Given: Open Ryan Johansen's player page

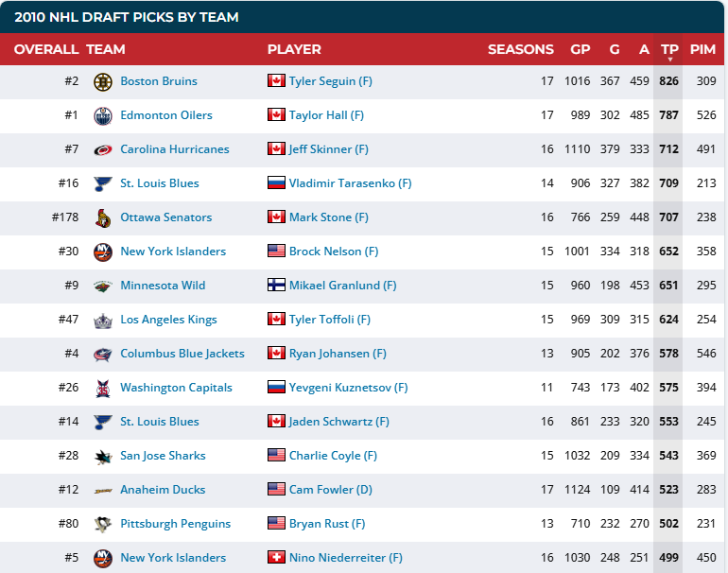Looking at the screenshot, I should (x=338, y=354).
